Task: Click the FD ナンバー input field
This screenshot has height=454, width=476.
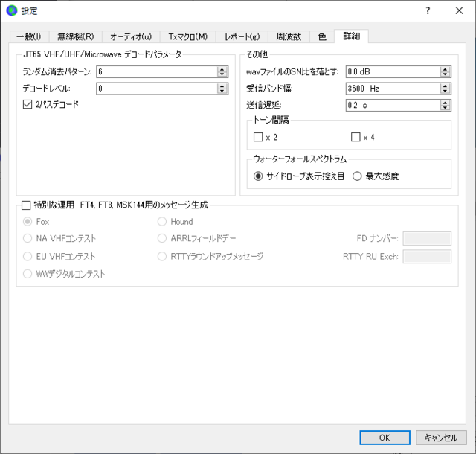Action: (x=427, y=239)
